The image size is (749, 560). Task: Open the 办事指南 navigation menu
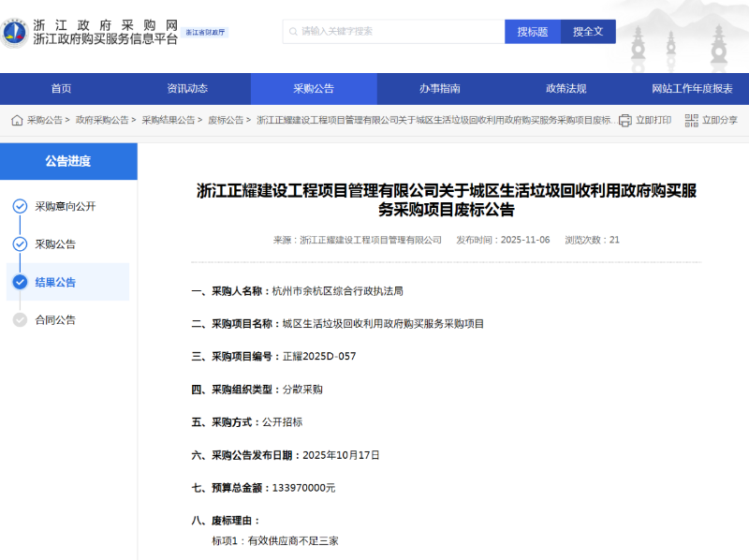441,88
